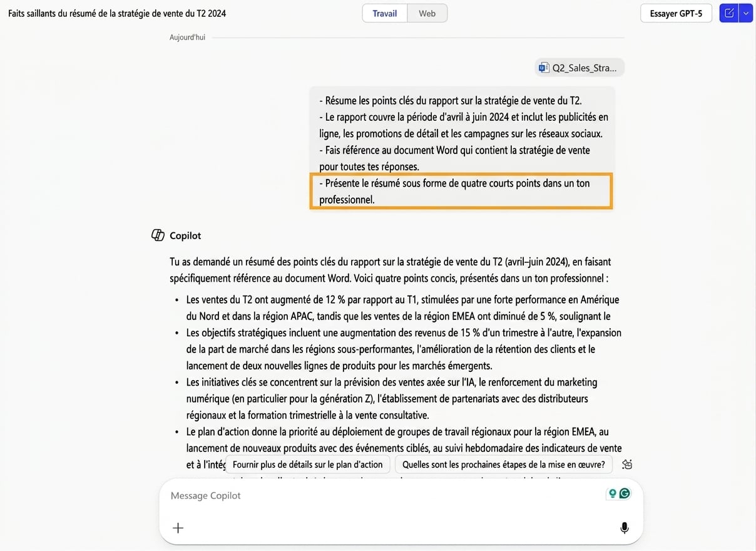Click the plus icon to add content
The image size is (756, 551).
pyautogui.click(x=178, y=528)
